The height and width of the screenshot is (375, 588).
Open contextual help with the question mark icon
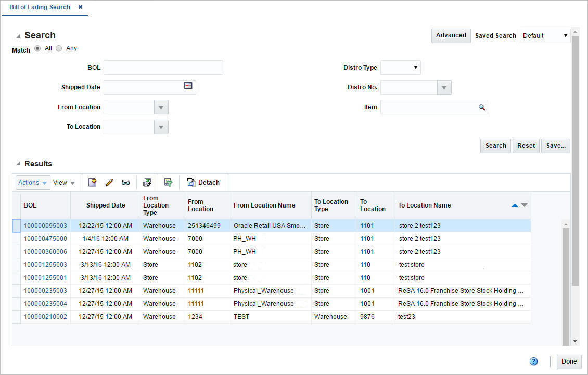pos(533,361)
